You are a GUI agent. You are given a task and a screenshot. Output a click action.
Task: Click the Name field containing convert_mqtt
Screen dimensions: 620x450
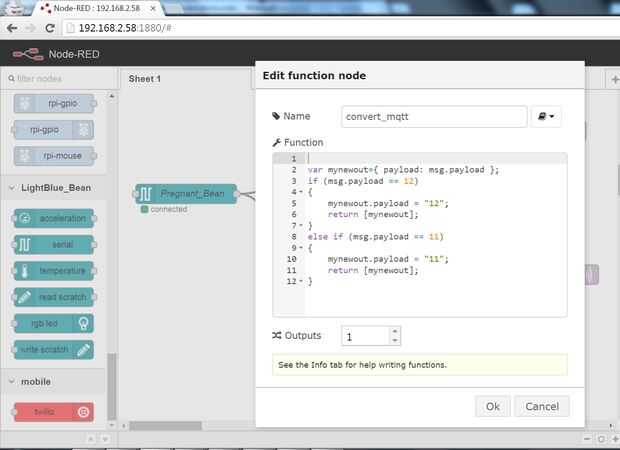(x=434, y=117)
